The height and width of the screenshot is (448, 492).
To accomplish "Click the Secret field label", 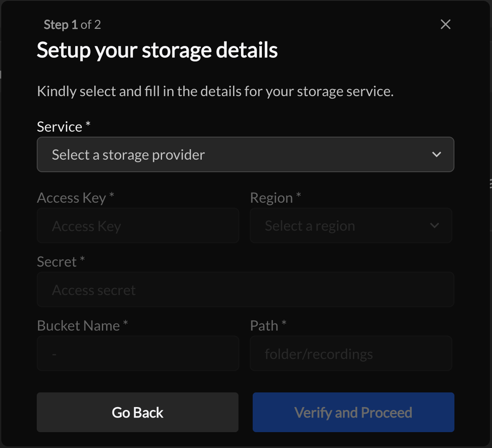I will point(56,261).
